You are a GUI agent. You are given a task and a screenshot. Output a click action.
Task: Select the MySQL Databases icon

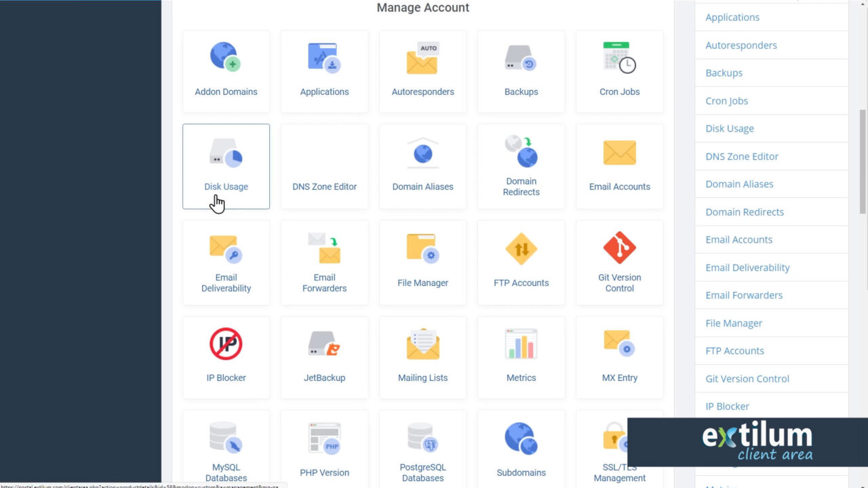226,447
